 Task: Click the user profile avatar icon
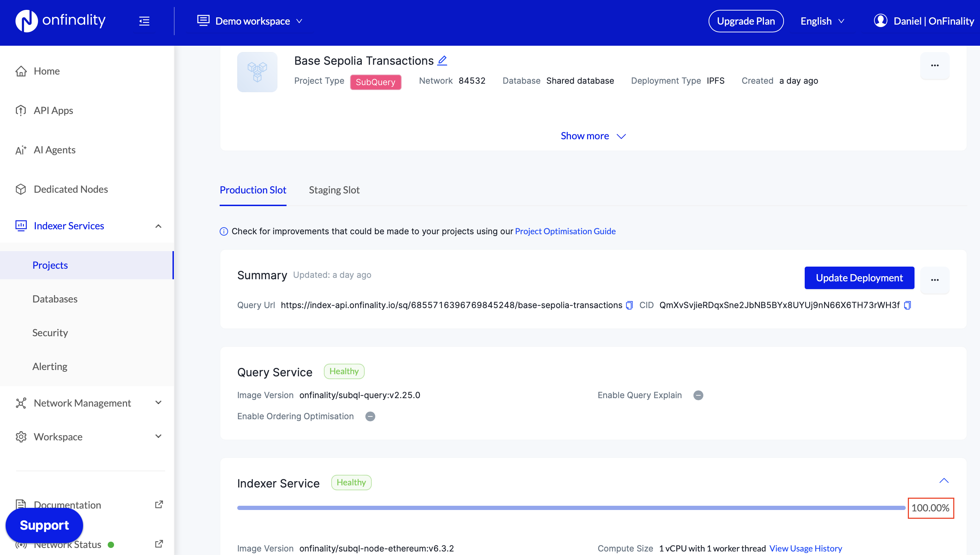[880, 21]
